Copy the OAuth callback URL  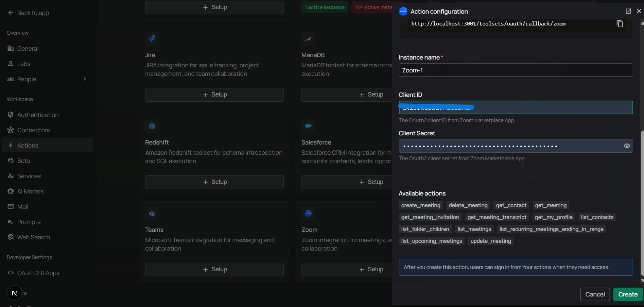coord(620,24)
